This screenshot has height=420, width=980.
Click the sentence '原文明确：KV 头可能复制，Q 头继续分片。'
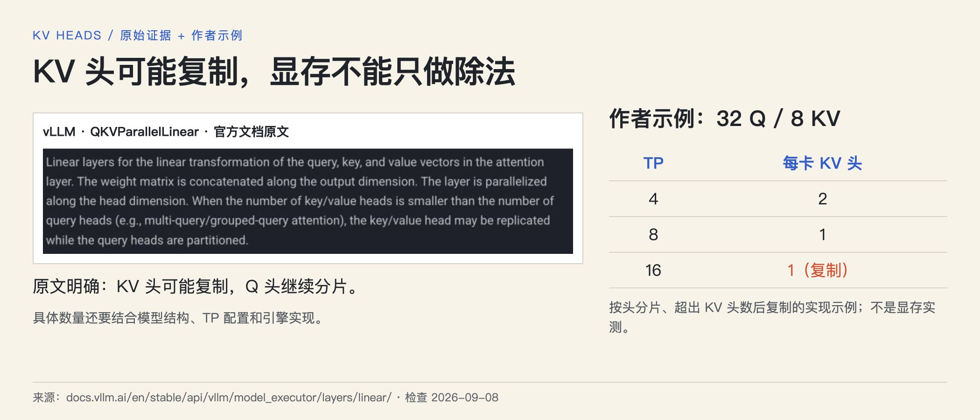pyautogui.click(x=197, y=287)
